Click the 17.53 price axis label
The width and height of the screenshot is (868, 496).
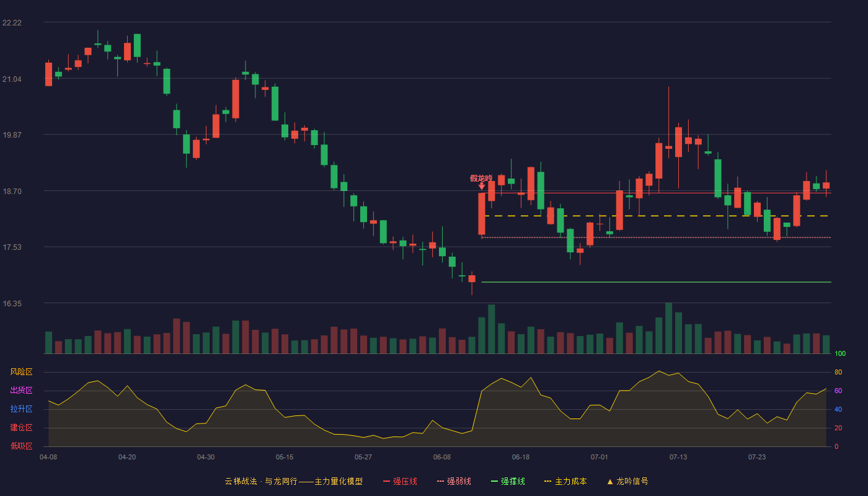tap(12, 247)
